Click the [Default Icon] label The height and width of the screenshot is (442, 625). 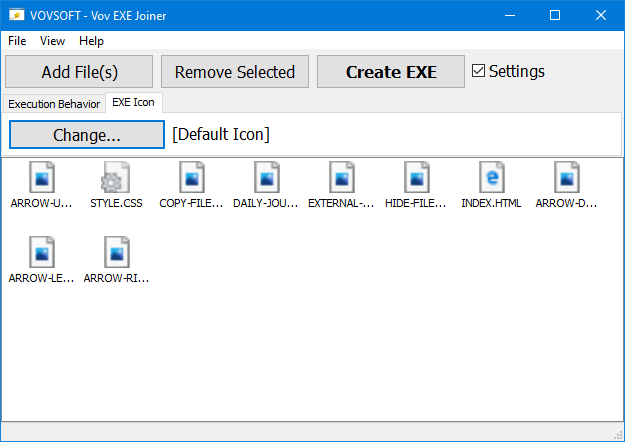pos(221,134)
